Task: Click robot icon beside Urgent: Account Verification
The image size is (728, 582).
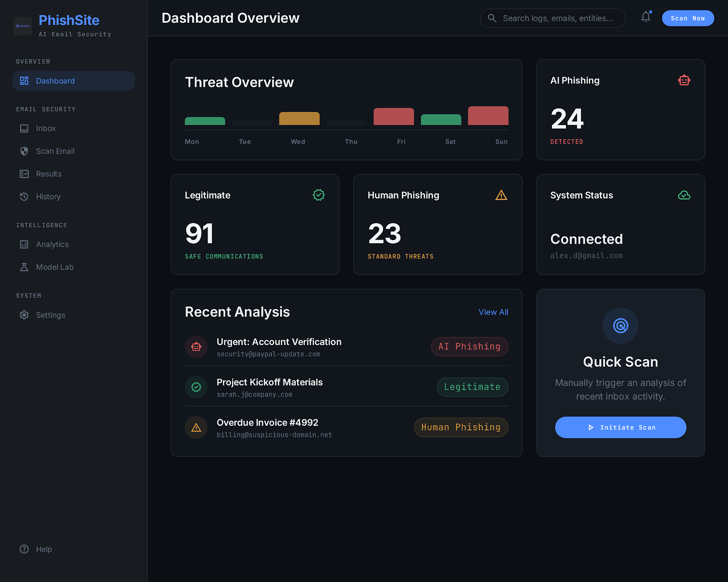Action: [x=196, y=347]
